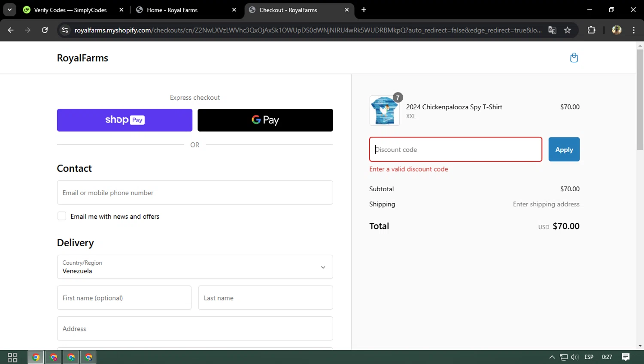Focus the Discount code field
Viewport: 644px width, 364px height.
tap(456, 150)
